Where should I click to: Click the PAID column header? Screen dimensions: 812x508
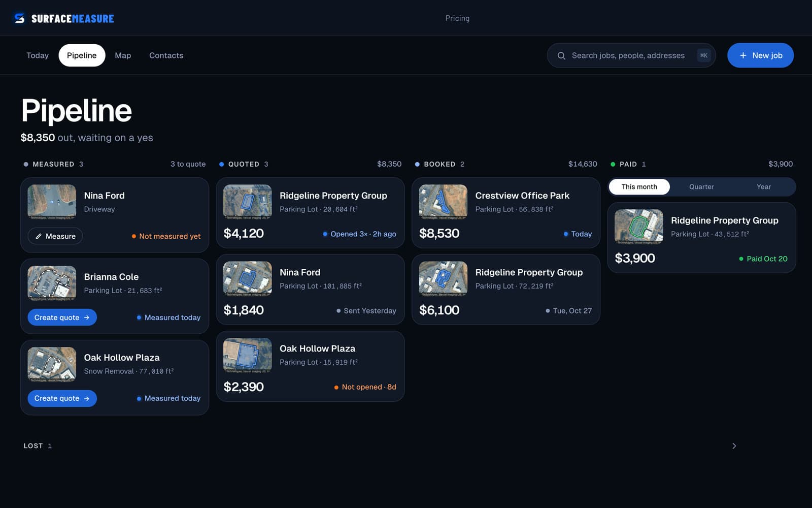(628, 164)
